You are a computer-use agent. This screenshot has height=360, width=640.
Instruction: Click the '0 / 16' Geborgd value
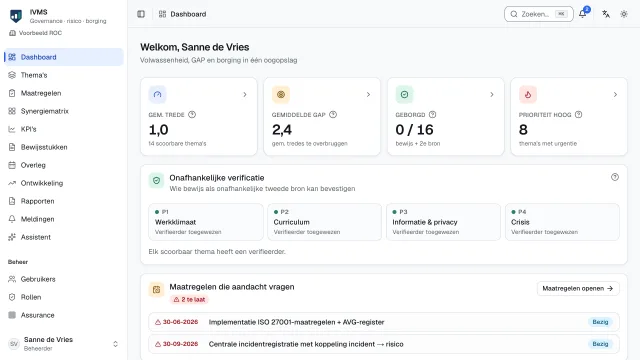414,130
